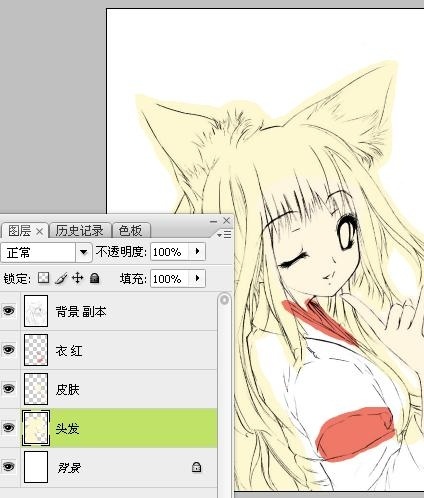Expand the 不透明度 opacity slider arrow

click(x=197, y=251)
